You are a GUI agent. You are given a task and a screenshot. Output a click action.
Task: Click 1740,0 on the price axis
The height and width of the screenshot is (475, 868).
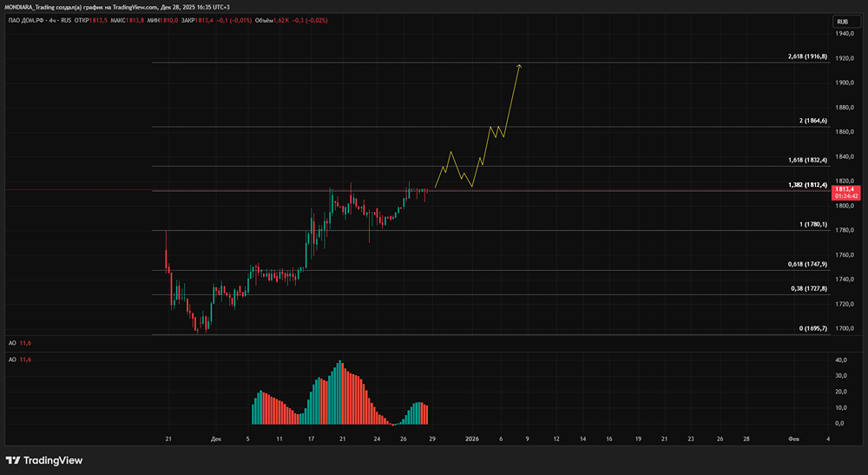tap(845, 280)
